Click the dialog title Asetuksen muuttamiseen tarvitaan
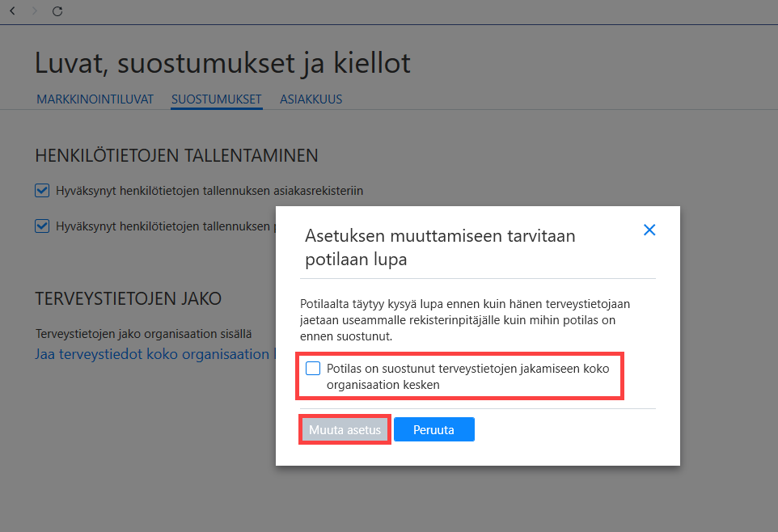This screenshot has width=778, height=532. pyautogui.click(x=440, y=247)
